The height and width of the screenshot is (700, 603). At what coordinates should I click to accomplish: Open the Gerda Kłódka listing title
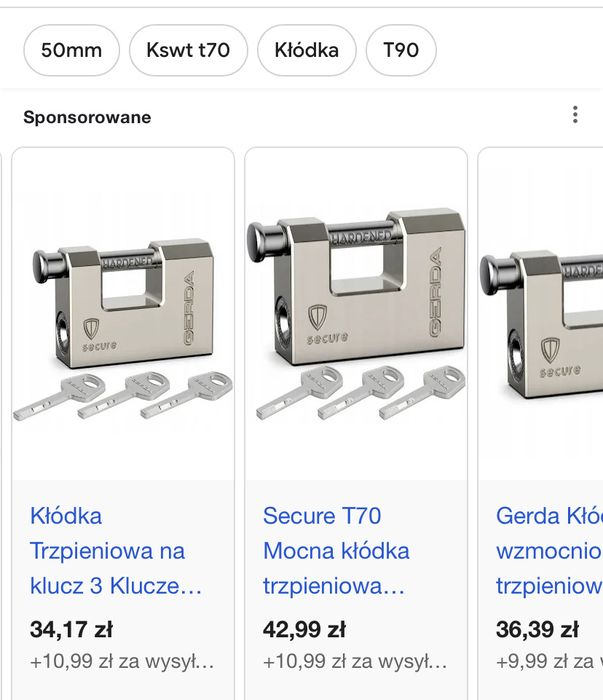(x=548, y=551)
